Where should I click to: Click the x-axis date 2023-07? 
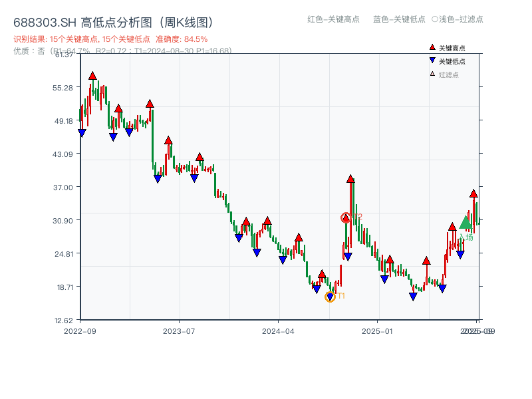(179, 331)
